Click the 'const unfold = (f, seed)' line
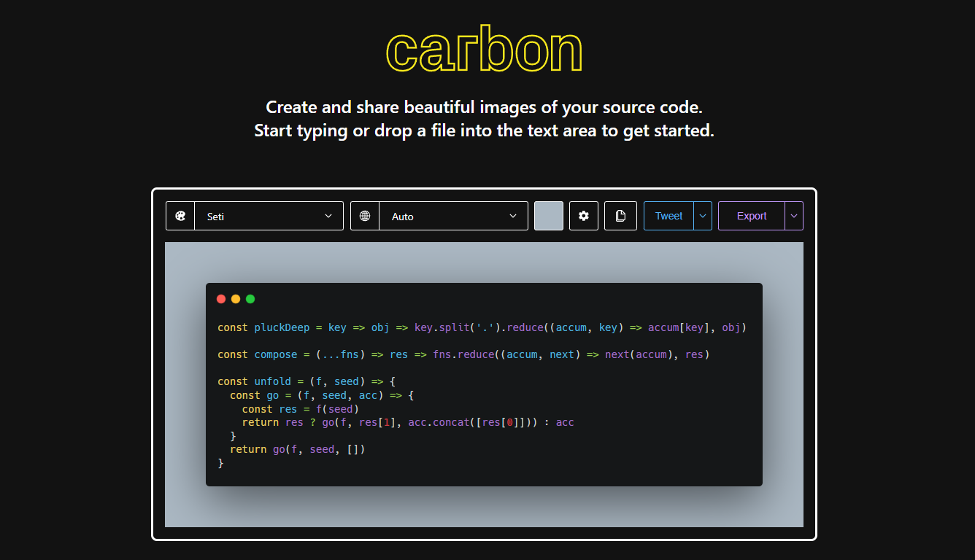The height and width of the screenshot is (560, 975). 307,381
